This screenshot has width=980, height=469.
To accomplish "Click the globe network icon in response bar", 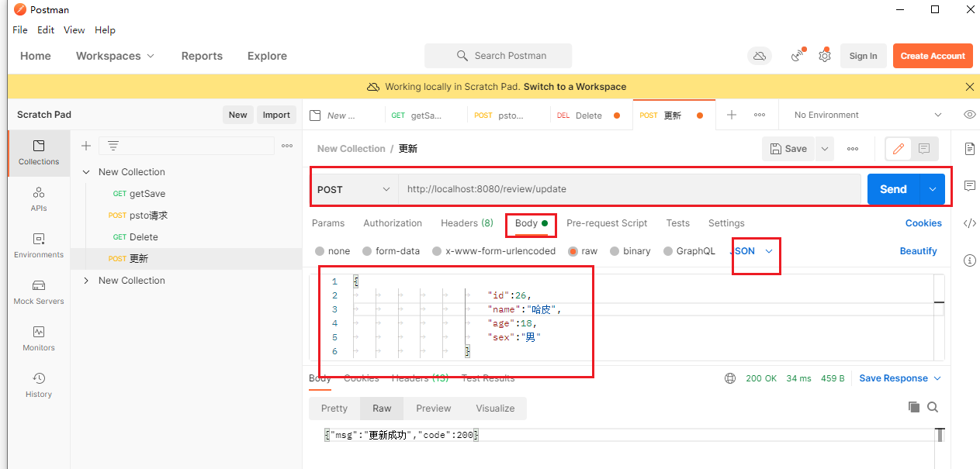I will [730, 378].
